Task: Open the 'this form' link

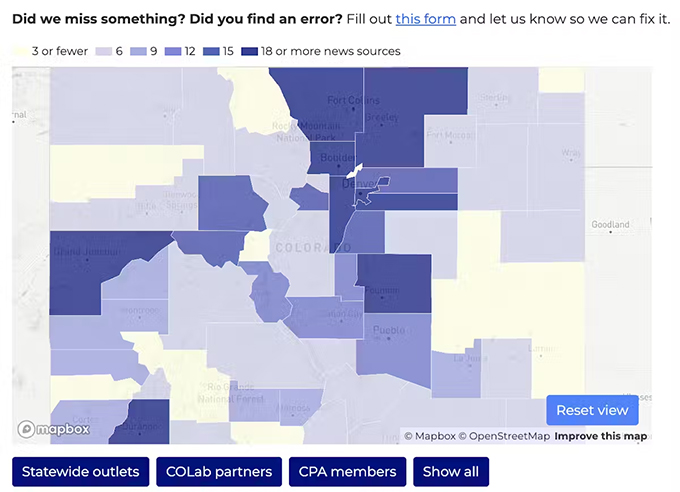Action: (x=425, y=19)
